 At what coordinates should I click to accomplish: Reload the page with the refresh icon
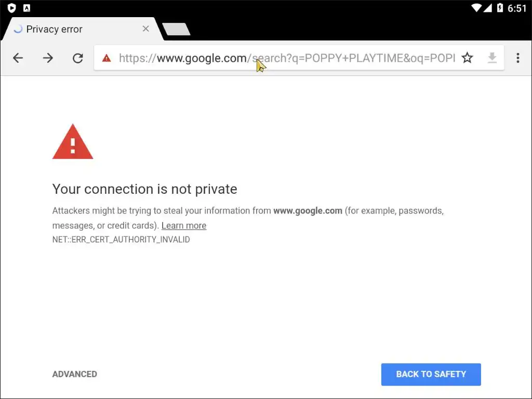click(x=78, y=58)
